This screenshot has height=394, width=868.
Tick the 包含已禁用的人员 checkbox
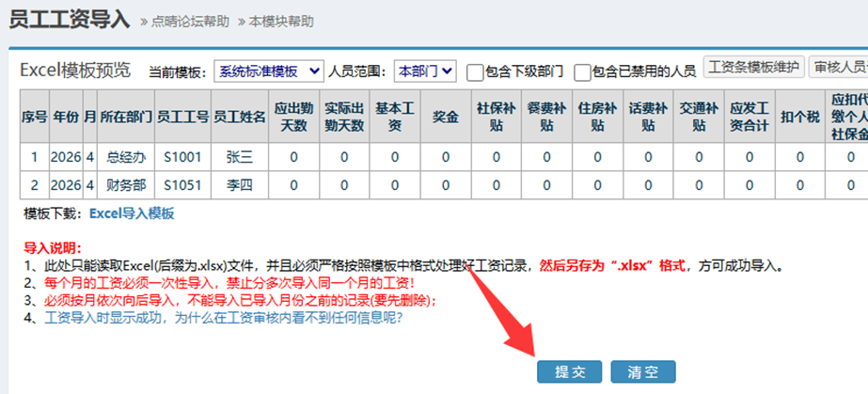pos(583,71)
